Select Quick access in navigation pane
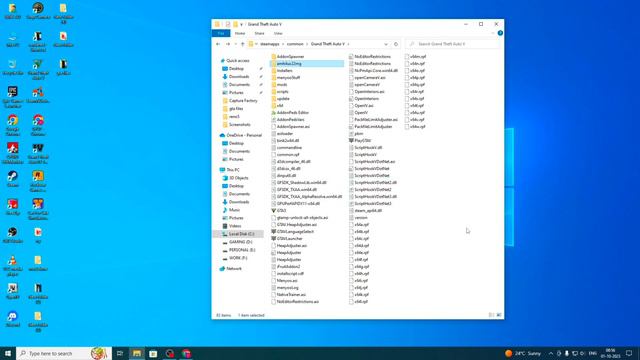This screenshot has height=360, width=640. [238, 60]
